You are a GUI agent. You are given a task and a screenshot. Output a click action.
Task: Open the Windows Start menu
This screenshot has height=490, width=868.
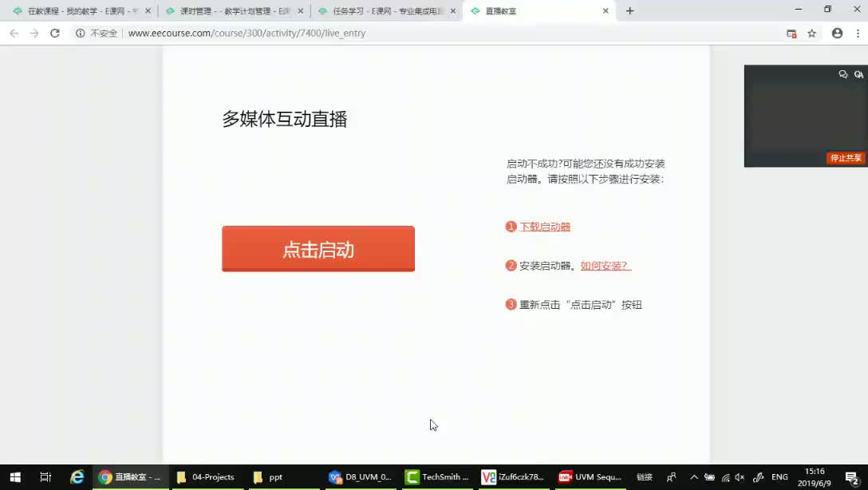(15, 476)
